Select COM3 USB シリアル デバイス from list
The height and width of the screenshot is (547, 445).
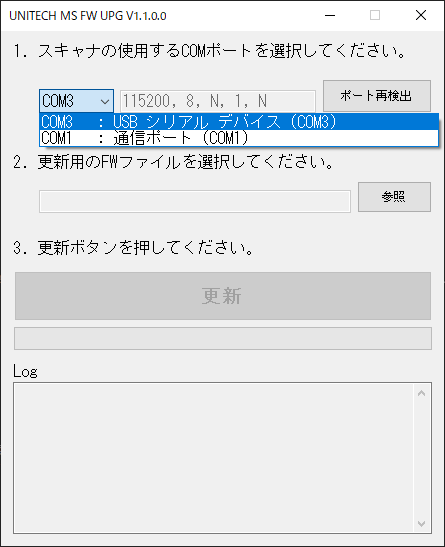click(x=239, y=122)
